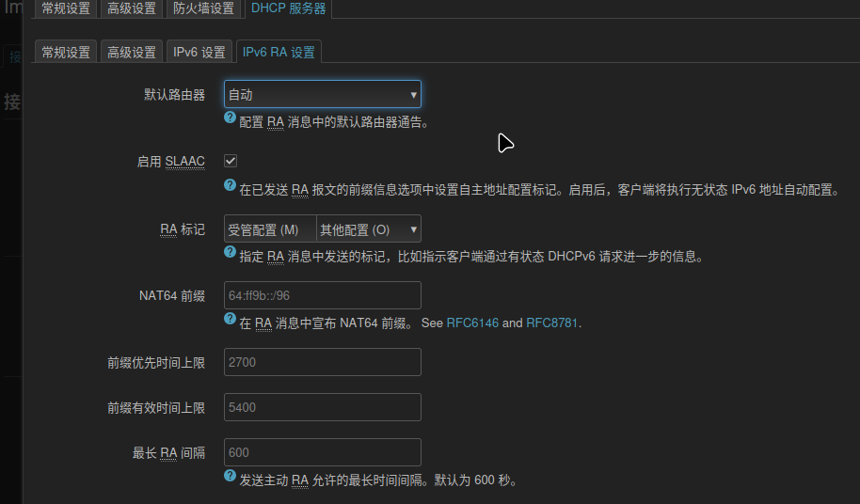The width and height of the screenshot is (860, 504).
Task: Click help icon under 默认路由器 dropdown
Action: coord(230,118)
